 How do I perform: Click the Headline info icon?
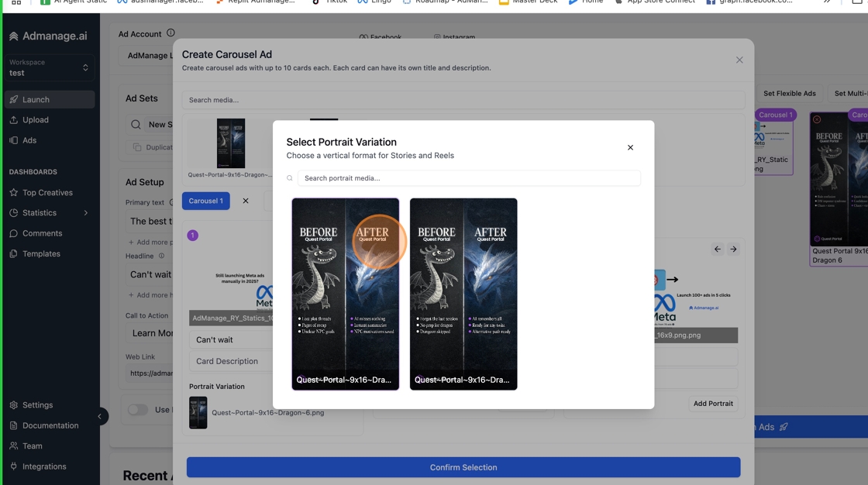(162, 256)
